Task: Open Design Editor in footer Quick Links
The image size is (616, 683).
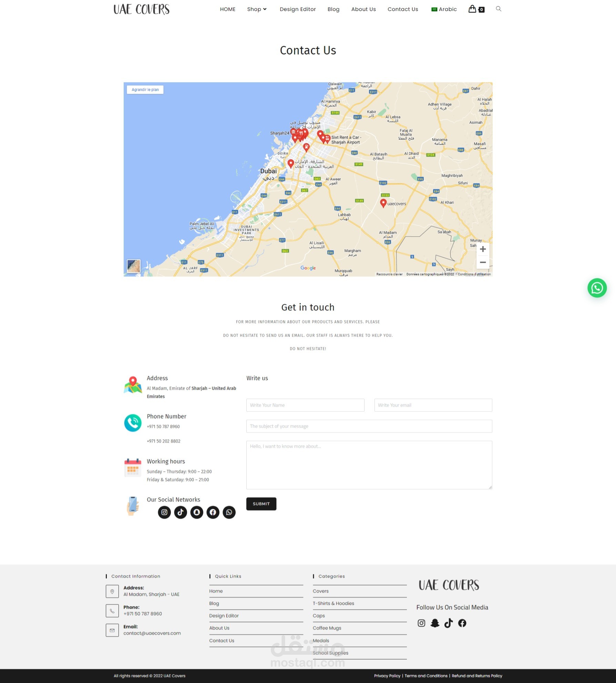Action: pyautogui.click(x=224, y=616)
